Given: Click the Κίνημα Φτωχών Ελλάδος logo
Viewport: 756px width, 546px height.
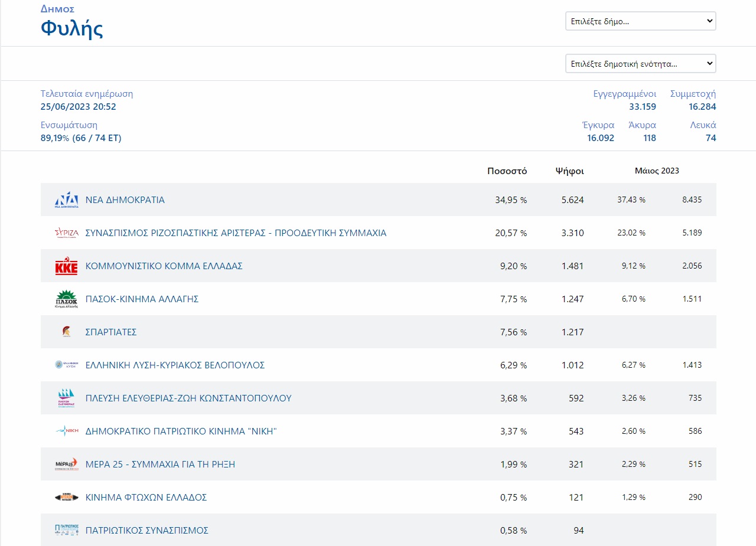Looking at the screenshot, I should pyautogui.click(x=66, y=498).
